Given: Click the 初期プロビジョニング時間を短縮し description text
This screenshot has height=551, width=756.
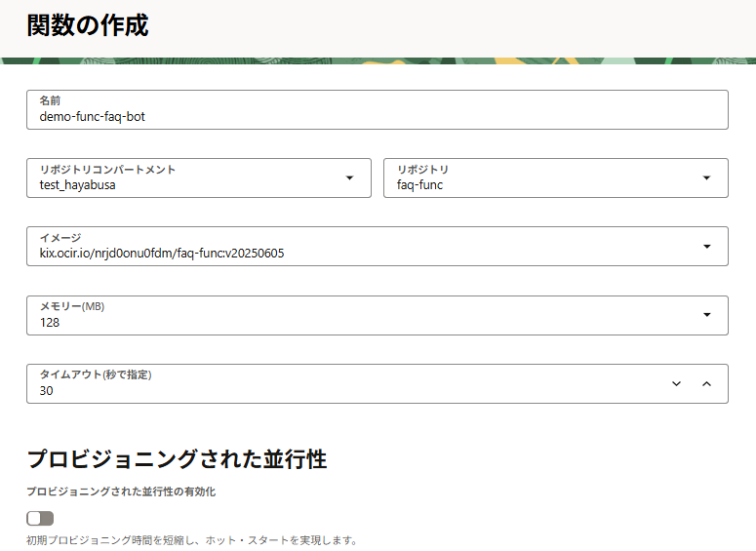Looking at the screenshot, I should pos(192,540).
